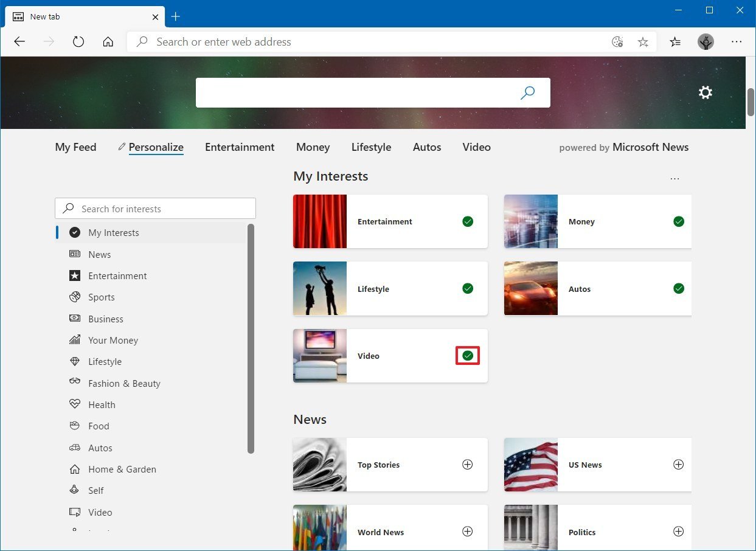This screenshot has width=756, height=551.
Task: Click the Politics card title
Action: [x=582, y=532]
